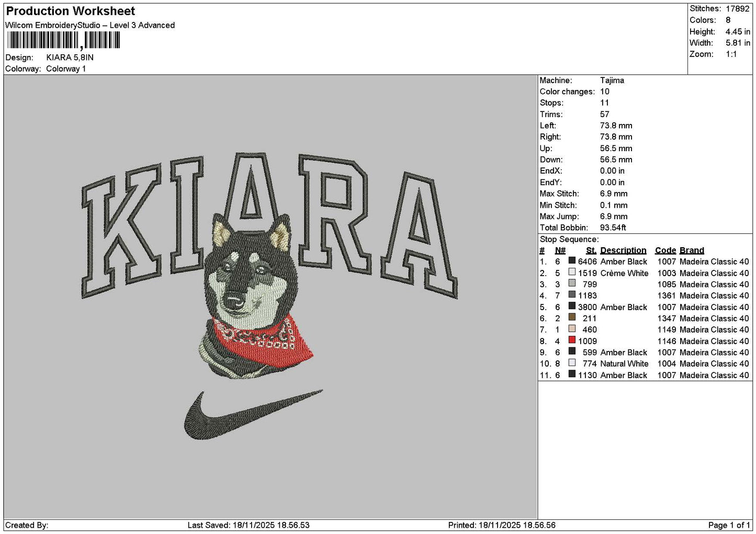Screen dimensions: 756x534
Task: Click the Crème White description
Action: [x=624, y=273]
